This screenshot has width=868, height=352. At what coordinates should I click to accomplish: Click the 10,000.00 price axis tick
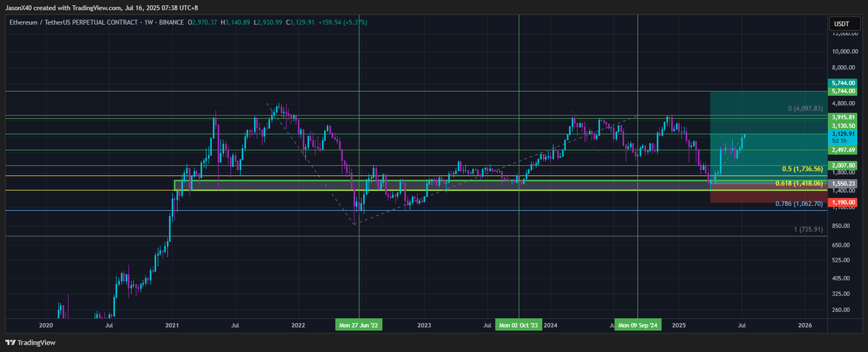[x=843, y=51]
